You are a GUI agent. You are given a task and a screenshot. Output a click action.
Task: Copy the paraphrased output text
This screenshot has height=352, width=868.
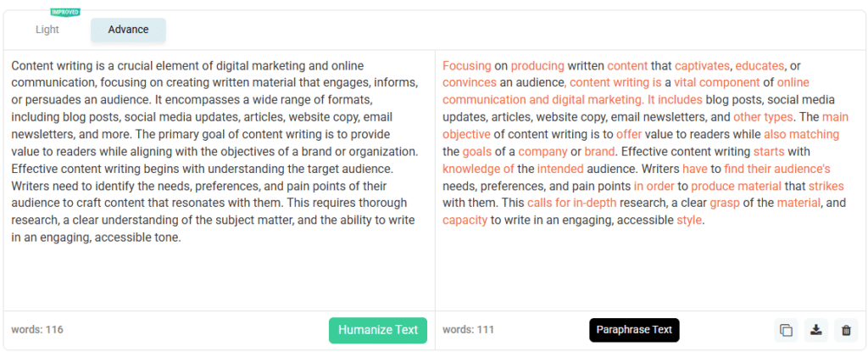[786, 330]
